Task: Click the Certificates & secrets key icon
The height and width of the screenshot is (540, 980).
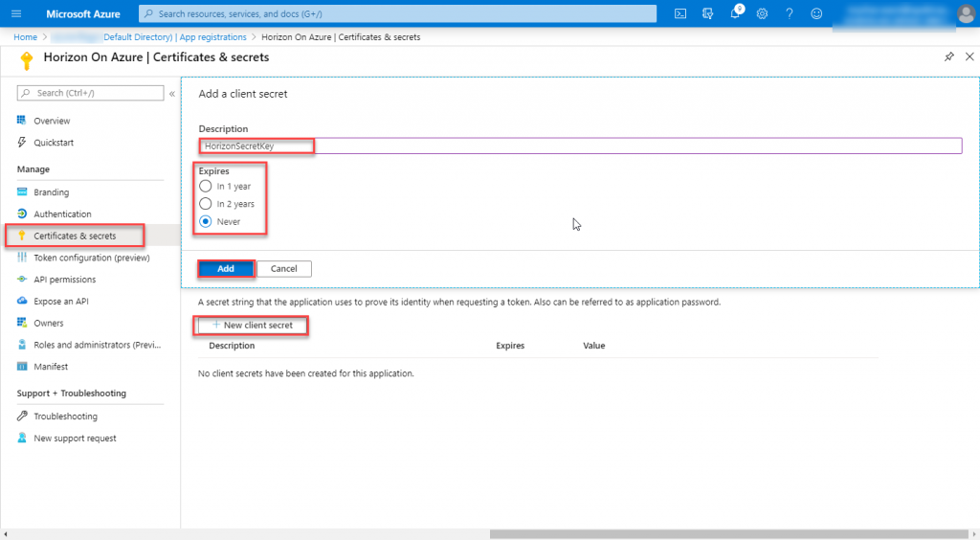Action: (x=22, y=236)
